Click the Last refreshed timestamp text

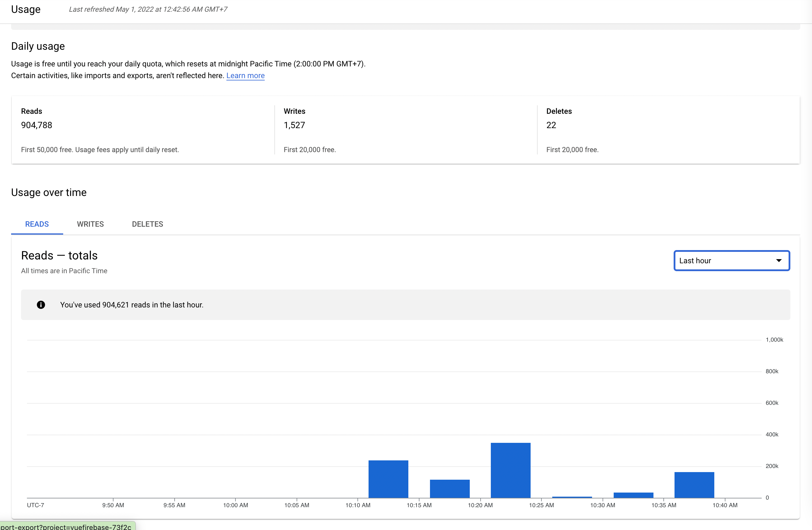[148, 10]
